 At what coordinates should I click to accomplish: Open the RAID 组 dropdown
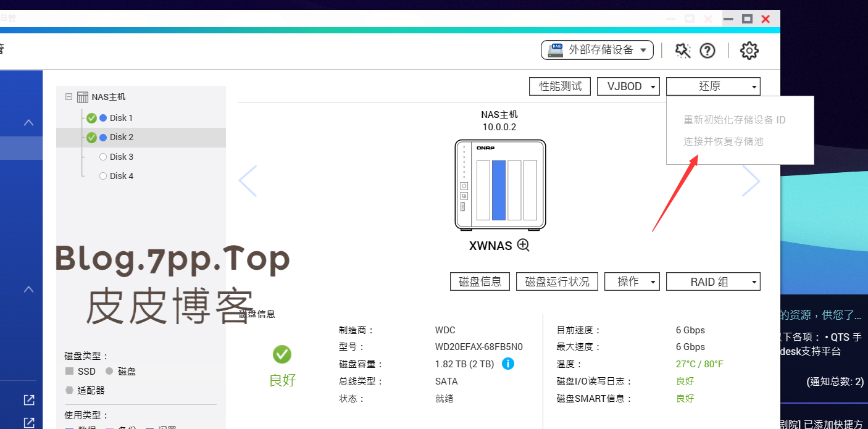(x=713, y=281)
